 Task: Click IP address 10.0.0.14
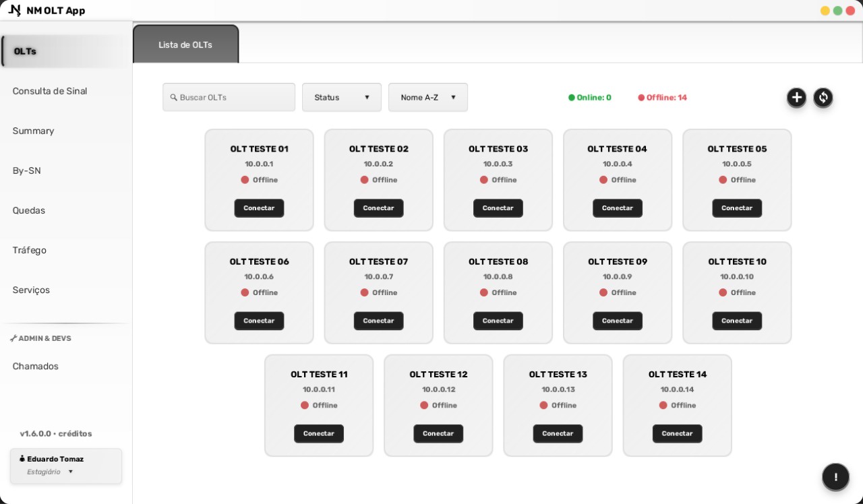click(x=677, y=389)
